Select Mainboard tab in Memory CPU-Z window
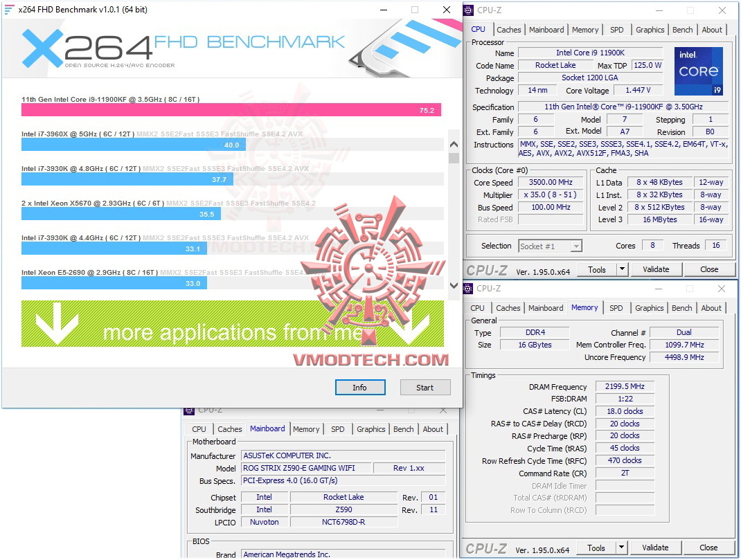 click(x=546, y=308)
